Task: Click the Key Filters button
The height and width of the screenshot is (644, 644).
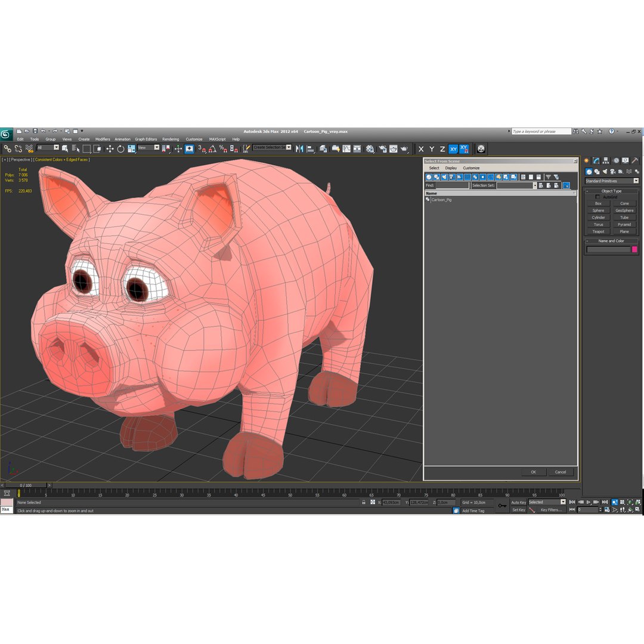Action: (551, 510)
